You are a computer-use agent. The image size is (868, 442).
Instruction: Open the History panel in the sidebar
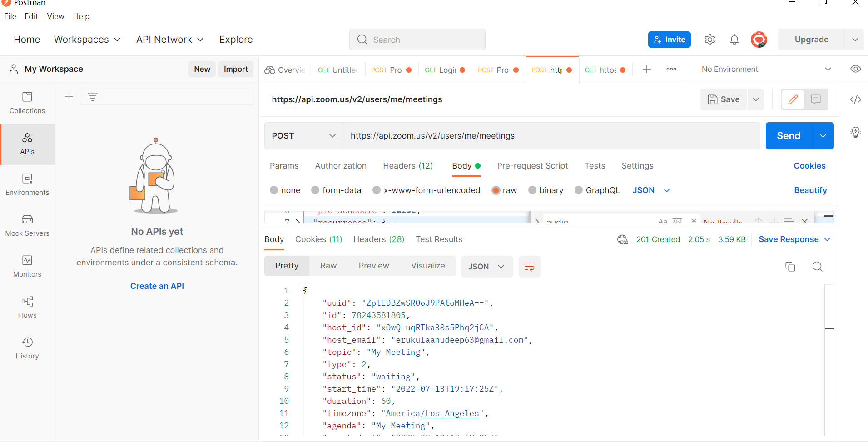click(27, 348)
